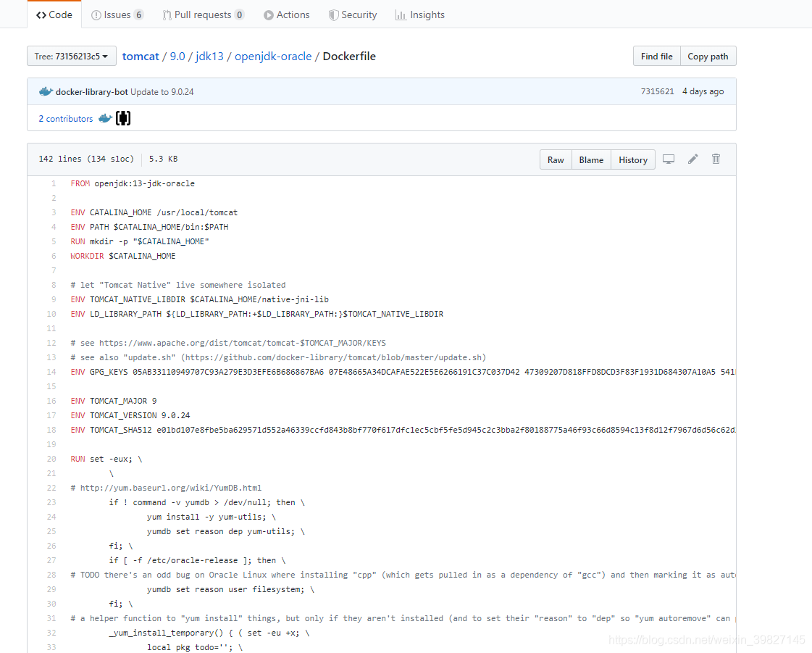
Task: Click the ENV TOMCAT_MAJOR 9 line
Action: 114,401
